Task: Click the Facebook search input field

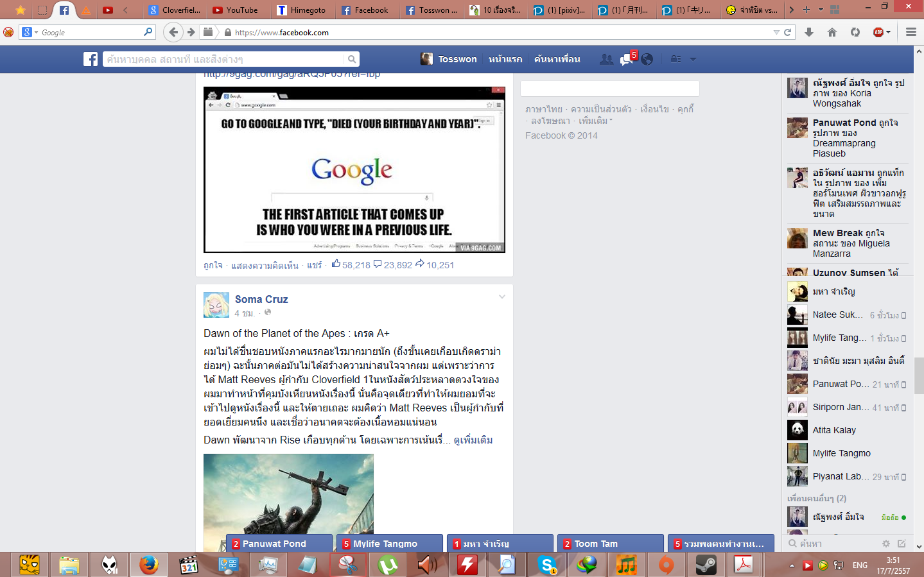Action: pos(225,59)
